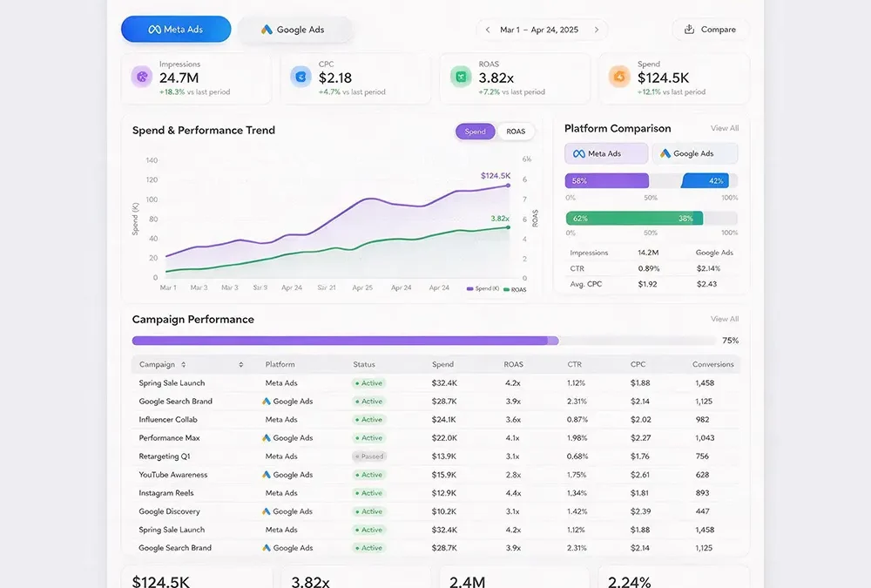
Task: Click the Spend (K) legend item
Action: click(483, 289)
